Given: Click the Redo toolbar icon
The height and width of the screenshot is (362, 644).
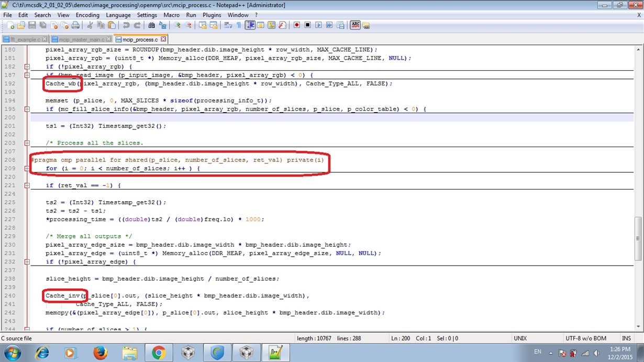Looking at the screenshot, I should (x=138, y=25).
